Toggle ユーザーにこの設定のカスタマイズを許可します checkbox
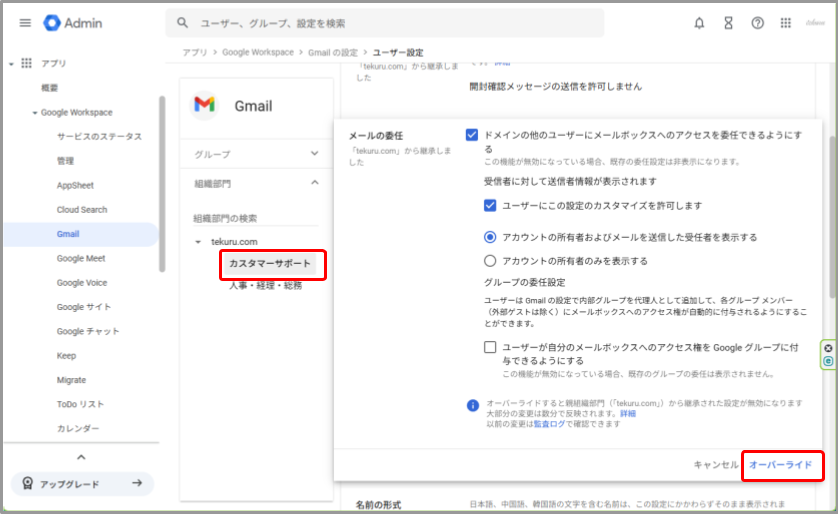The height and width of the screenshot is (514, 838). click(490, 206)
